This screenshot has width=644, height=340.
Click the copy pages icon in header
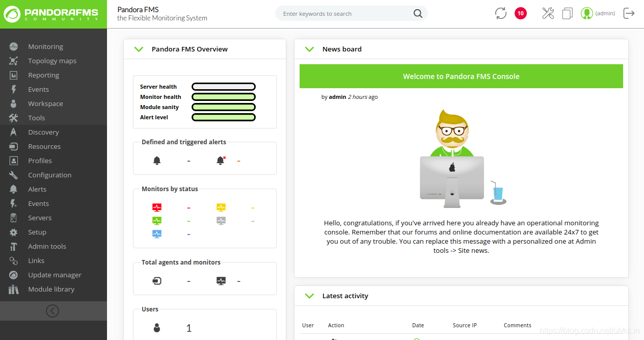click(x=568, y=13)
